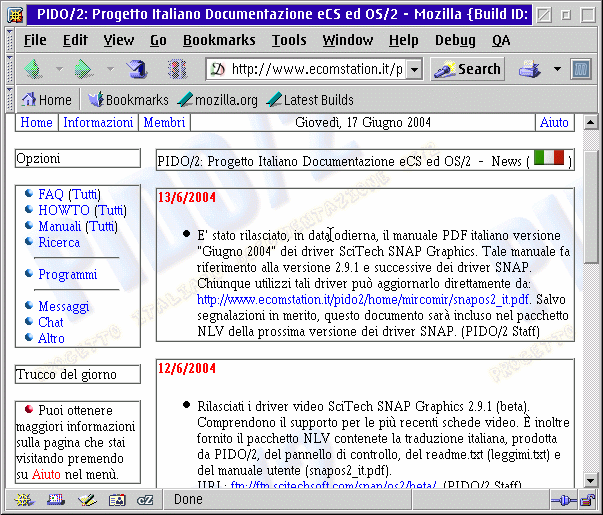Click the Back navigation arrow icon
Screen dimensions: 603x515
coord(33,69)
